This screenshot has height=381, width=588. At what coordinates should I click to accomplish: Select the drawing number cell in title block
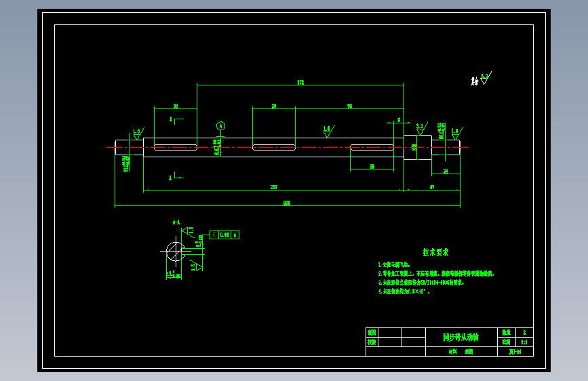point(515,351)
